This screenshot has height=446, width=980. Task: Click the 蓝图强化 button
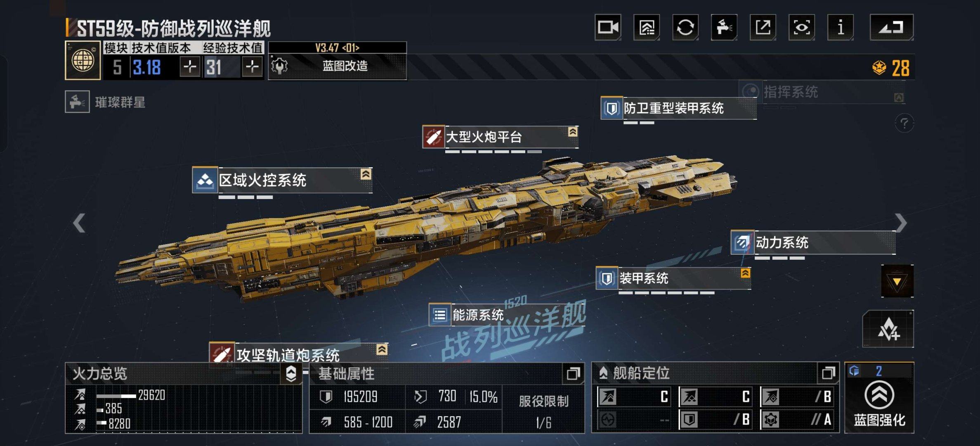[x=879, y=398]
